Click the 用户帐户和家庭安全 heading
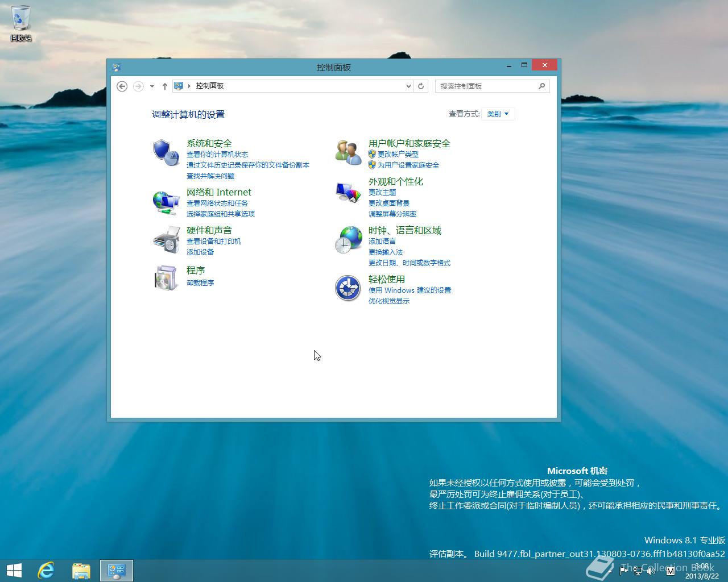728x582 pixels. [409, 143]
